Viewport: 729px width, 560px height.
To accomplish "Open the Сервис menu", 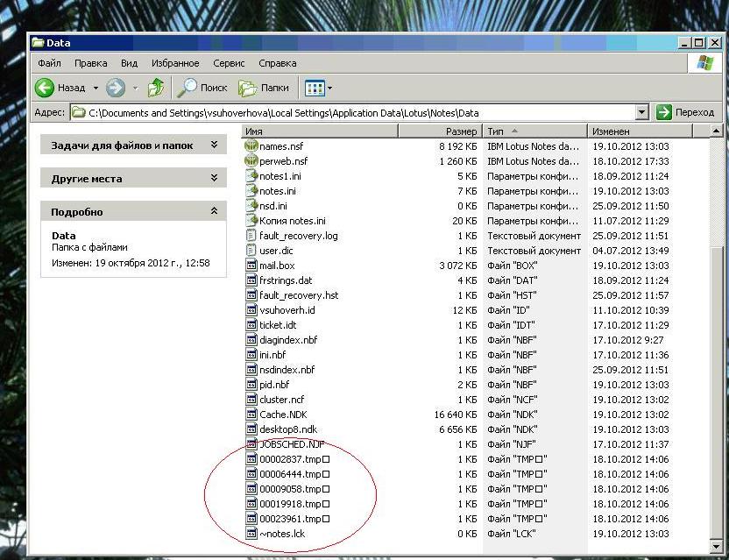I will [x=229, y=63].
